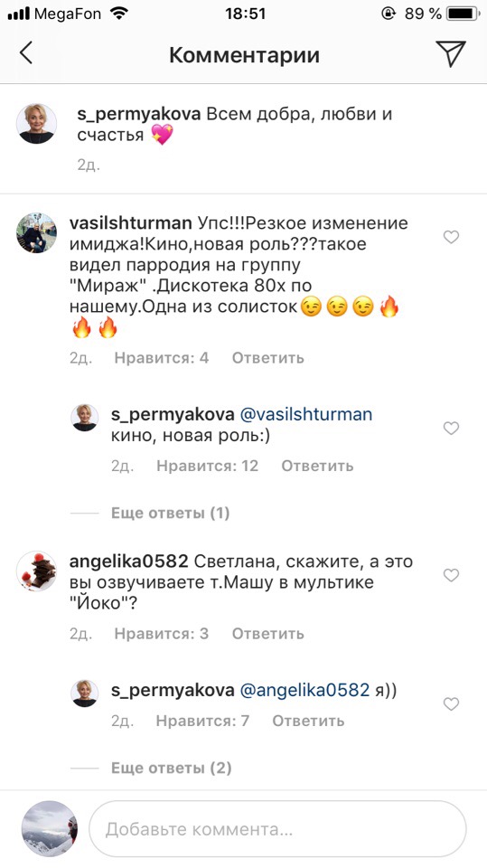Image resolution: width=487 pixels, height=868 pixels.
Task: Reply to vasilshturman's comment with Ответить
Action: click(267, 358)
